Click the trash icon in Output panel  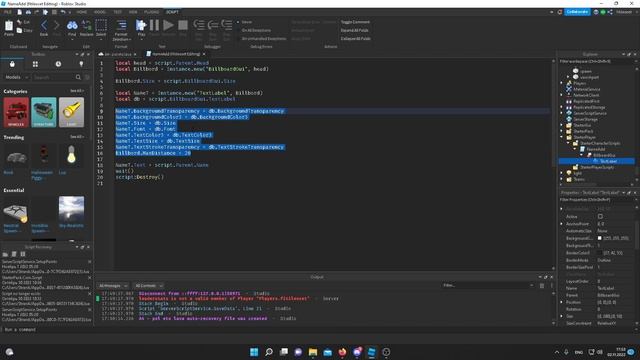542,286
